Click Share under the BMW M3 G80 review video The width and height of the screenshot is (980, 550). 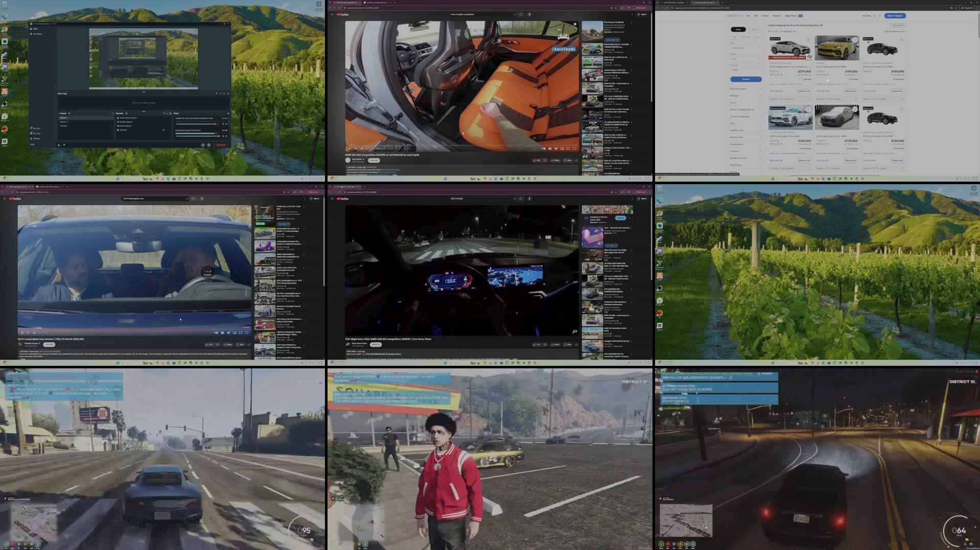555,160
